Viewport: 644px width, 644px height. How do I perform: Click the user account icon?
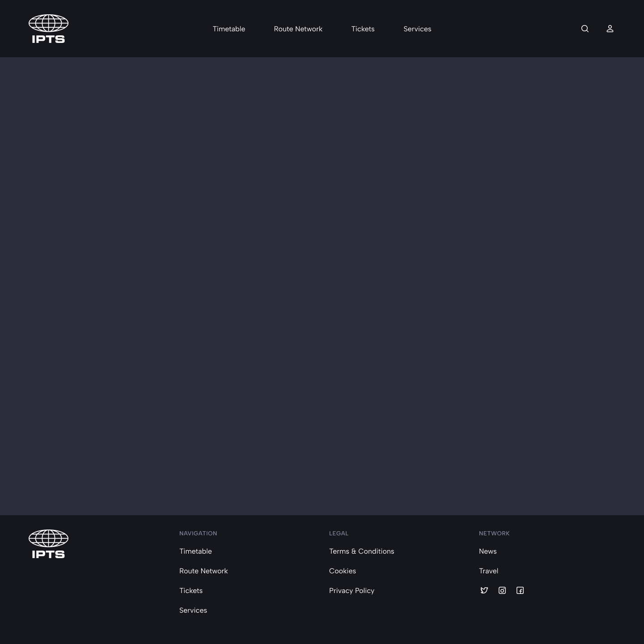point(610,29)
